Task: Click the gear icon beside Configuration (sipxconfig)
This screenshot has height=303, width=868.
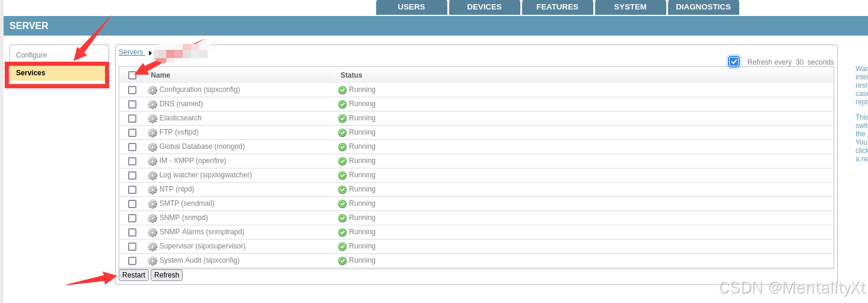Action: coord(152,90)
